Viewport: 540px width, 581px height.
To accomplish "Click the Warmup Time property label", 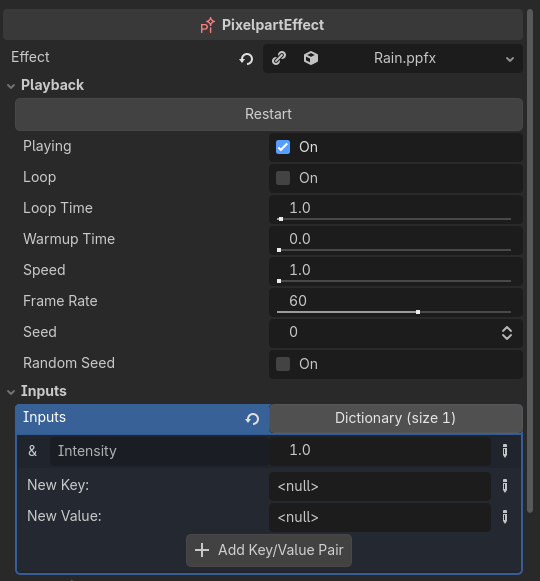I will click(x=69, y=239).
